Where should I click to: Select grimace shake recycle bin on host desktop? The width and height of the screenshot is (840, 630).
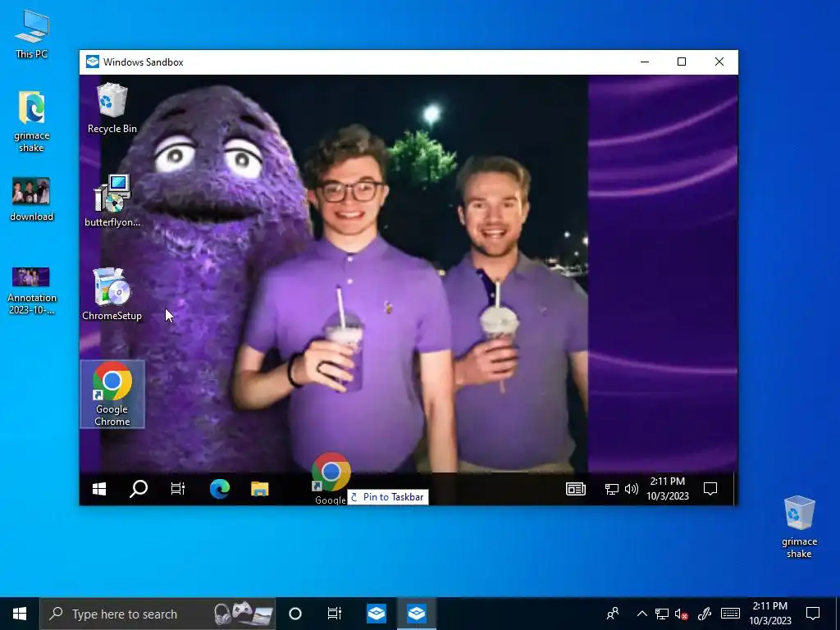pos(799,527)
